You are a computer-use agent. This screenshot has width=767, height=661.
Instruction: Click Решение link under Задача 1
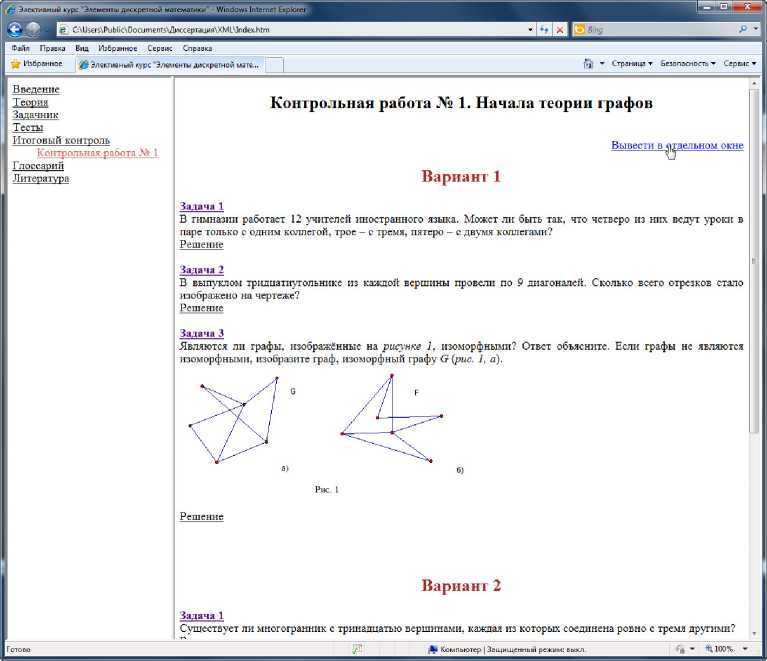[x=202, y=244]
